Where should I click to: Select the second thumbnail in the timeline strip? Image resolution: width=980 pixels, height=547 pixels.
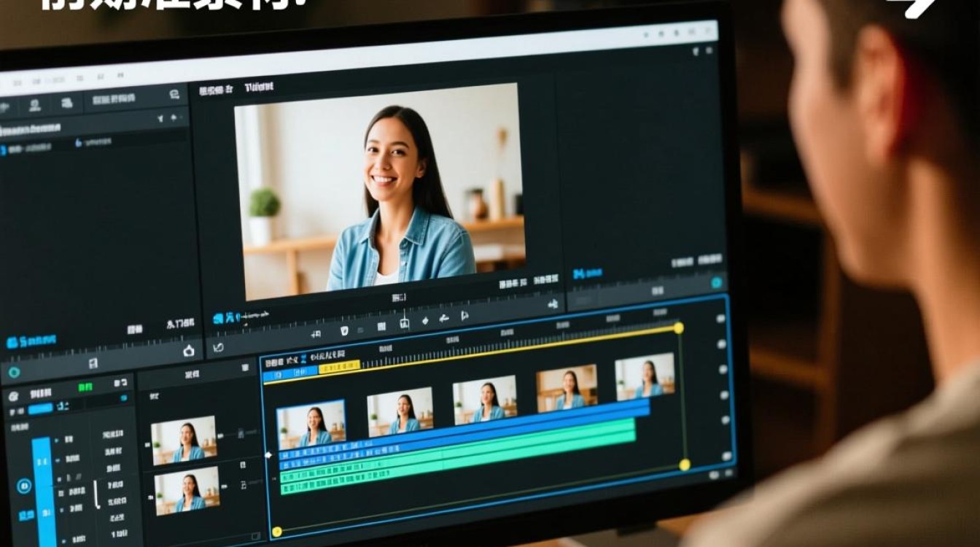pyautogui.click(x=399, y=412)
